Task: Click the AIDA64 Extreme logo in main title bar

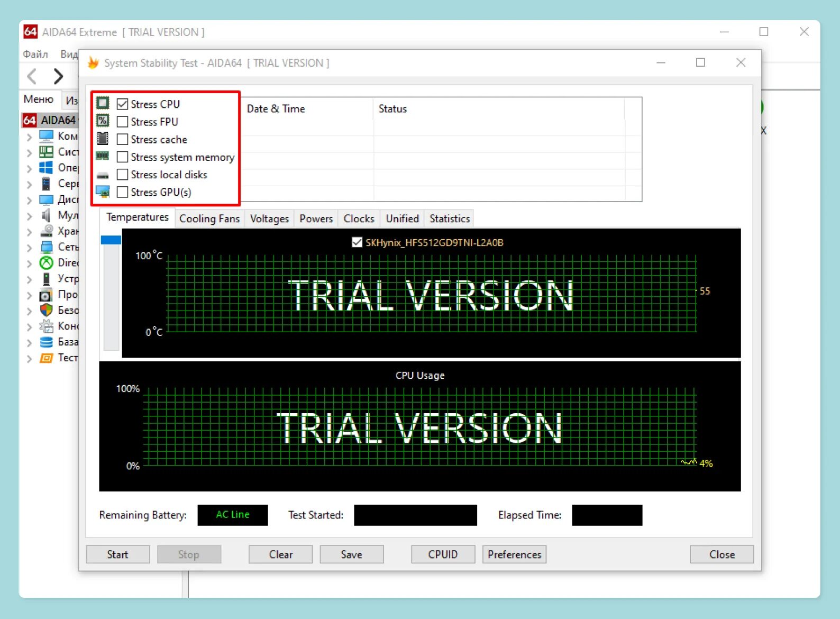Action: pyautogui.click(x=31, y=32)
